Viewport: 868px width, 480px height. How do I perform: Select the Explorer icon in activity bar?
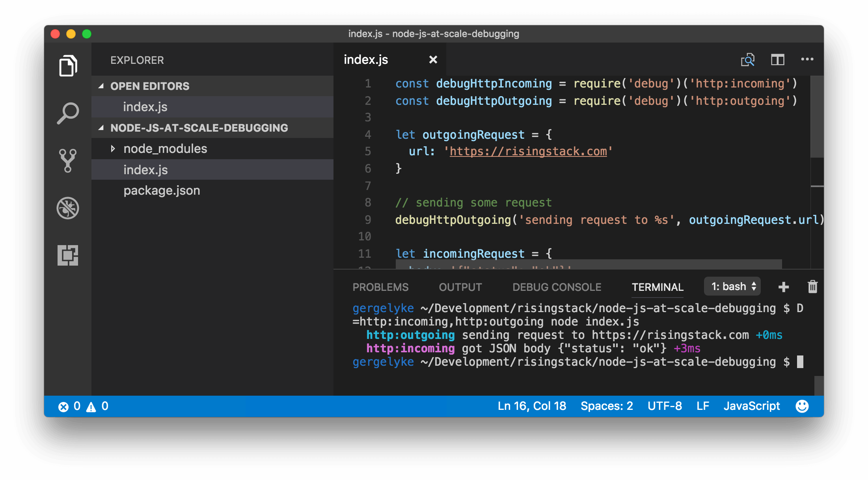67,65
